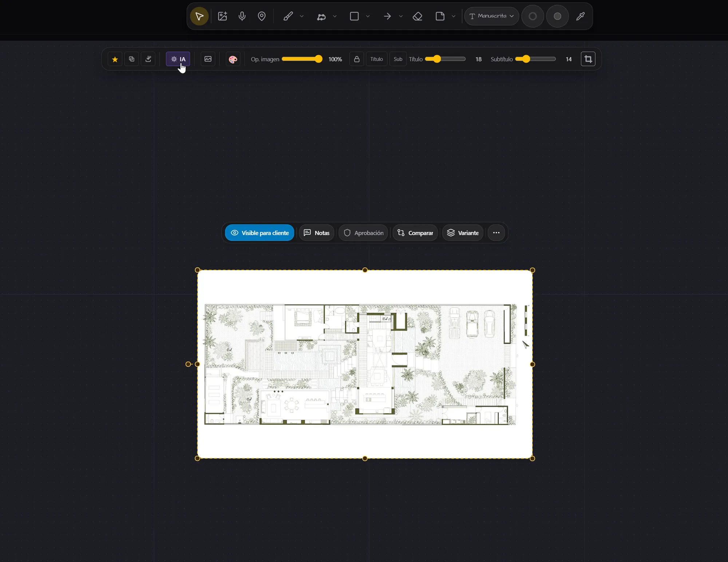
Task: Open Notas for the image
Action: [316, 233]
